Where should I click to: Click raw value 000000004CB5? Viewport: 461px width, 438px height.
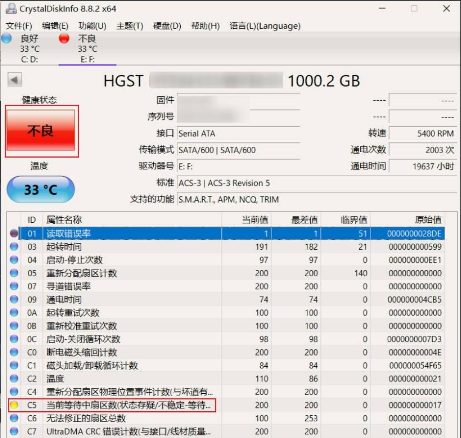point(415,300)
